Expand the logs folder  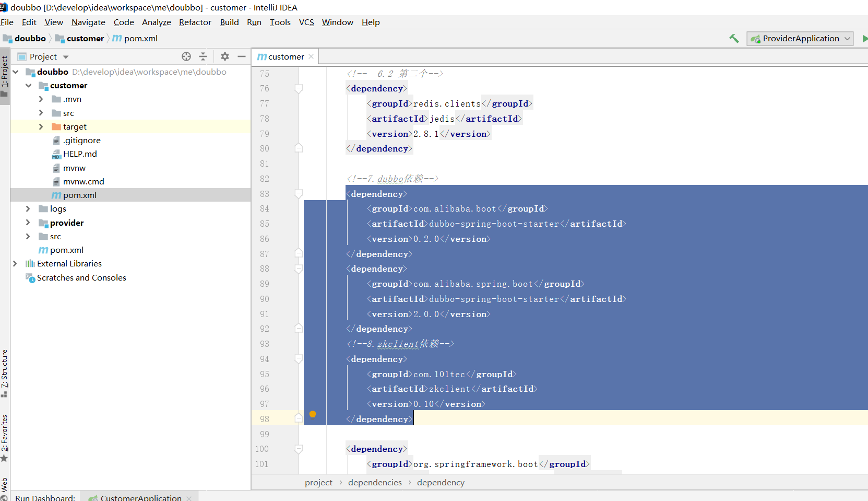[28, 209]
